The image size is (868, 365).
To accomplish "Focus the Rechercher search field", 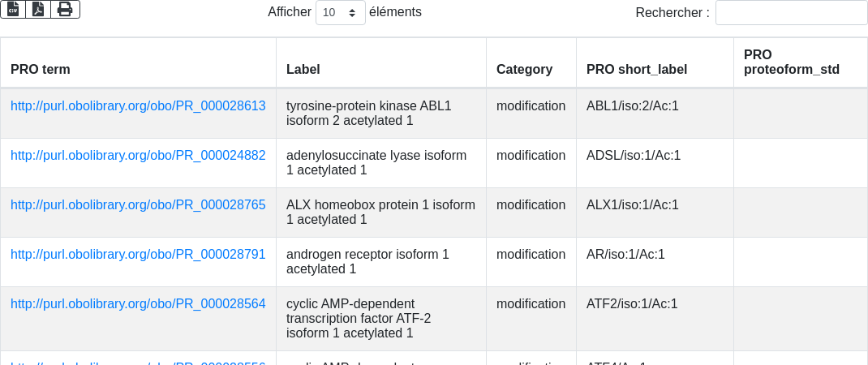I will 791,13.
